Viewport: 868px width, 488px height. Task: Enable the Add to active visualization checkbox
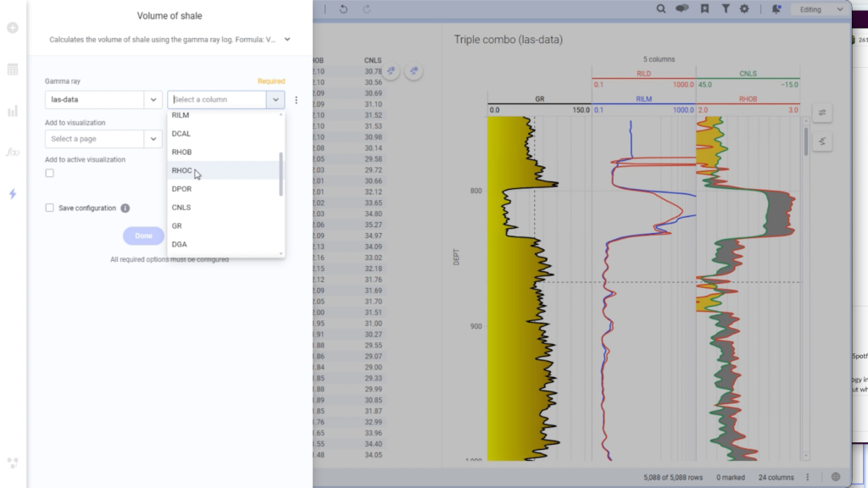pyautogui.click(x=49, y=173)
